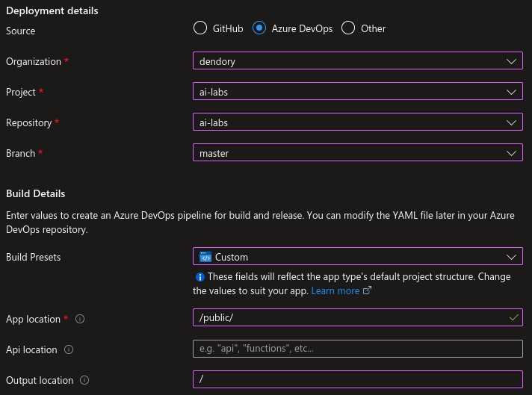Click the App location label

coord(33,319)
